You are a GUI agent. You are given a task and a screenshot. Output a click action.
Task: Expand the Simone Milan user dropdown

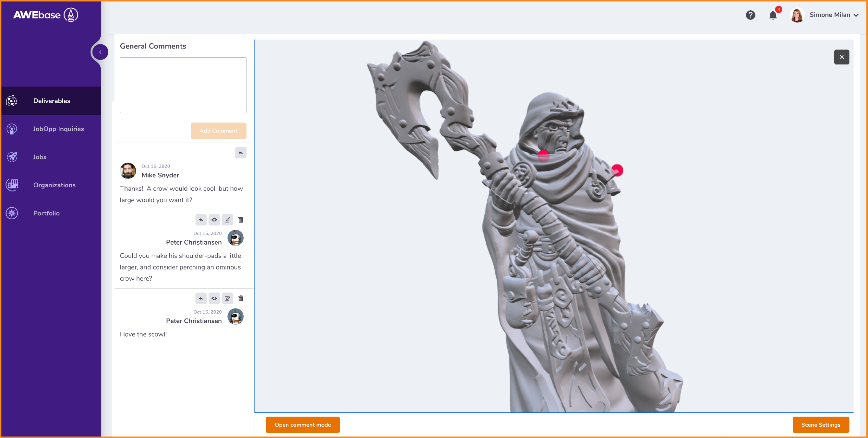834,15
